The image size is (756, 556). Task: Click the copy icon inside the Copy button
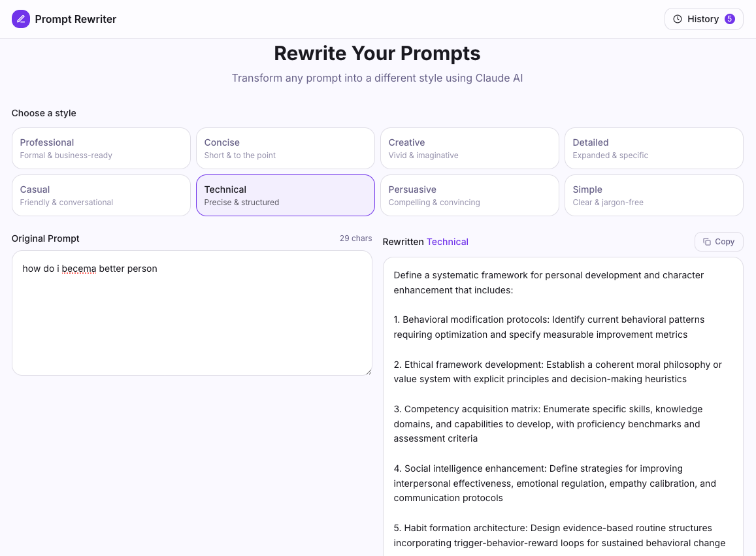(x=708, y=242)
